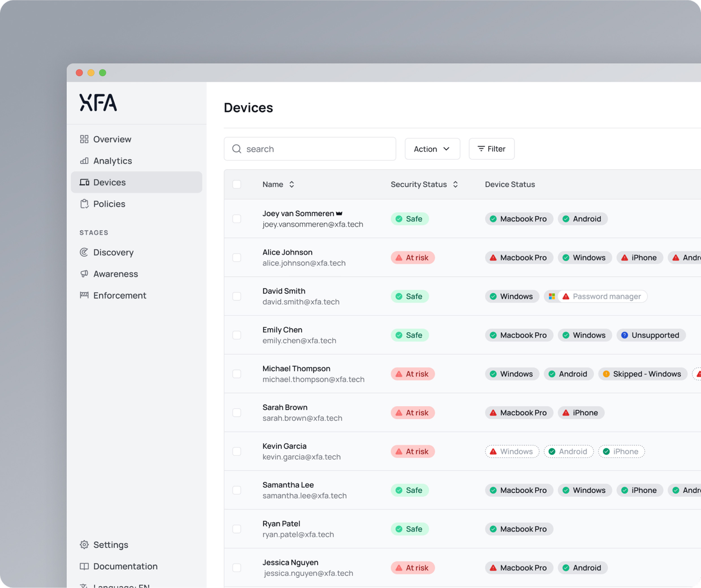701x588 pixels.
Task: Open Settings via the gear icon
Action: point(85,544)
